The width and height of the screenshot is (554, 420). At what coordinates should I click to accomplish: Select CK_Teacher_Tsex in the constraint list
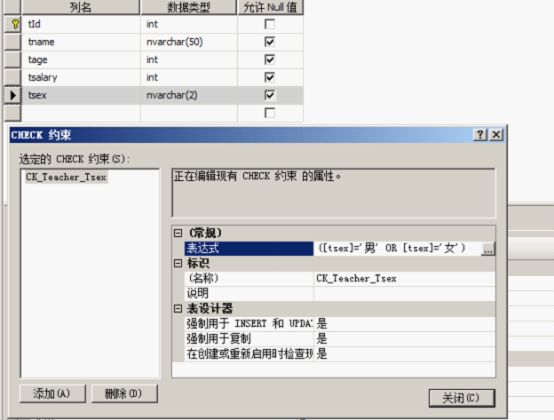66,177
